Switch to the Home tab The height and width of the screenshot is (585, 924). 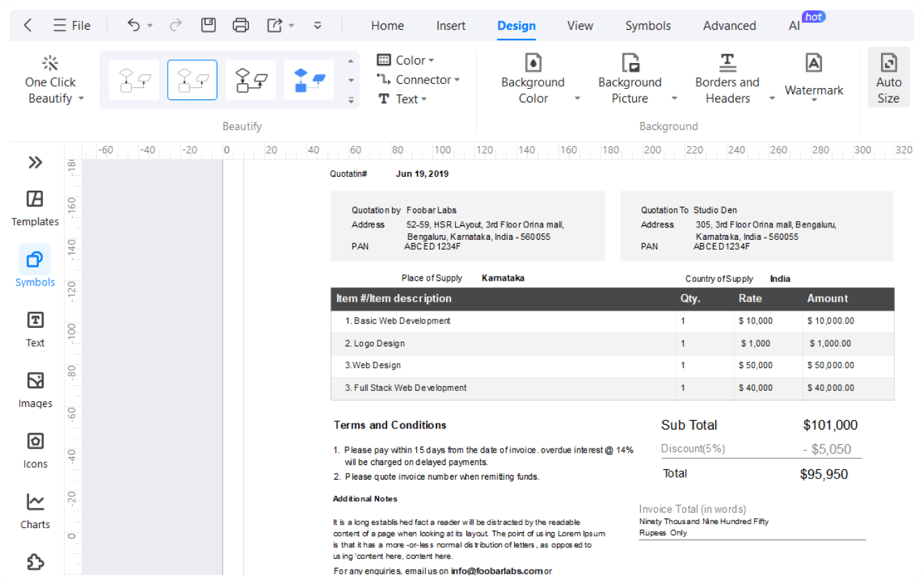pyautogui.click(x=387, y=26)
